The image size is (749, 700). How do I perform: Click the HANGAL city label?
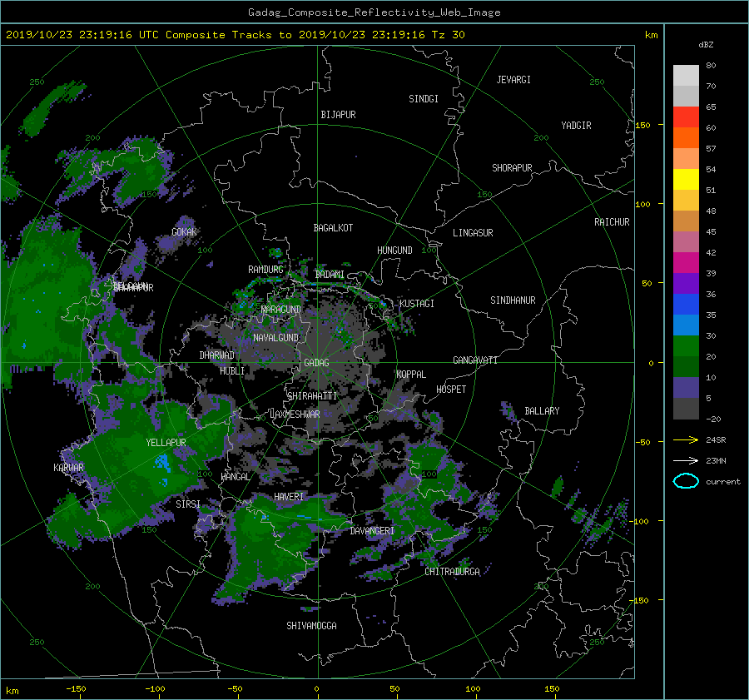235,477
